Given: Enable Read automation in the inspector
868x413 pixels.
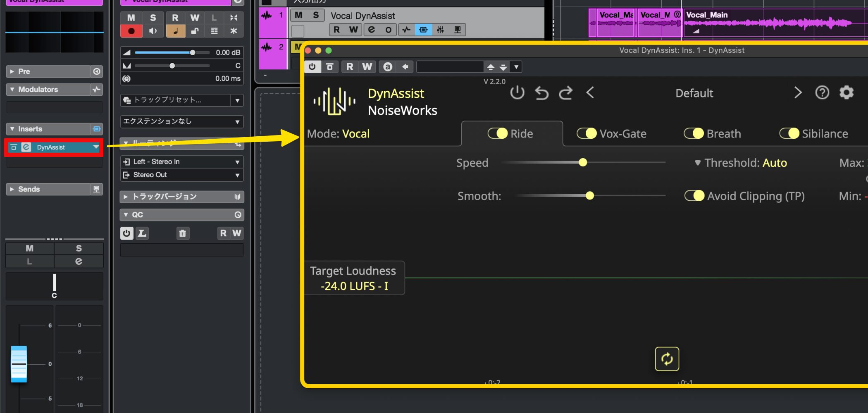Looking at the screenshot, I should coord(175,18).
